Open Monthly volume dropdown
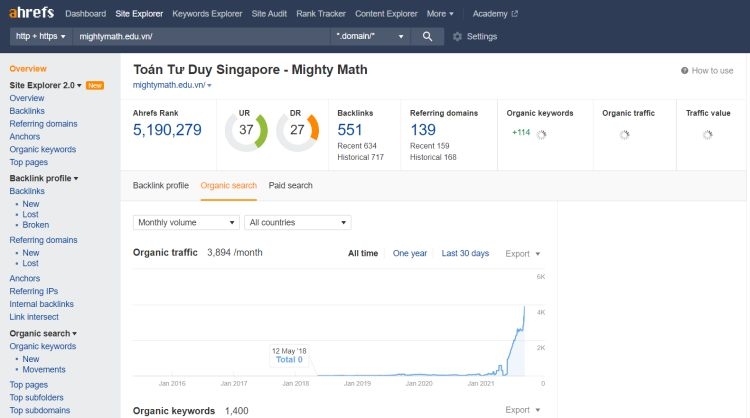 186,222
